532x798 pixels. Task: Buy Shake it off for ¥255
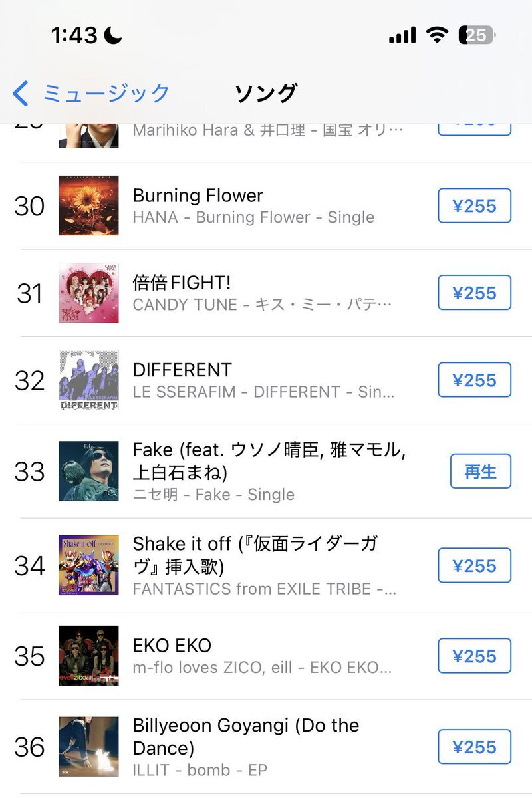click(x=474, y=565)
